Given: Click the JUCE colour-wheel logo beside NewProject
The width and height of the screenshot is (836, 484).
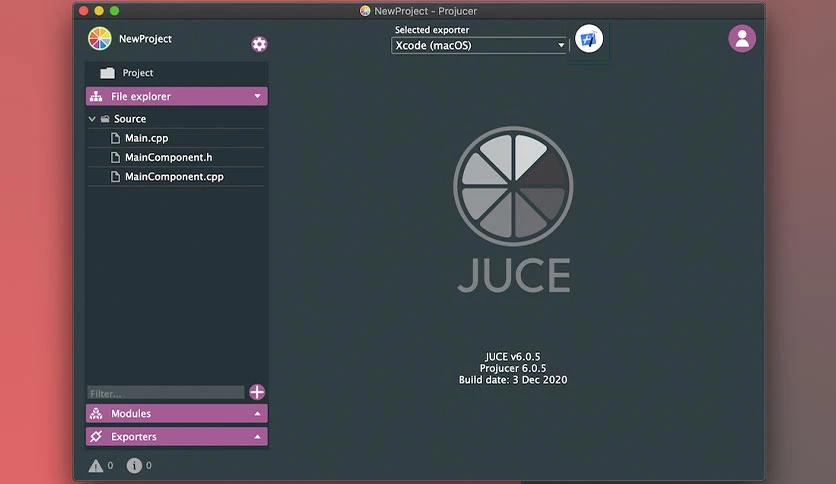Looking at the screenshot, I should tap(100, 38).
